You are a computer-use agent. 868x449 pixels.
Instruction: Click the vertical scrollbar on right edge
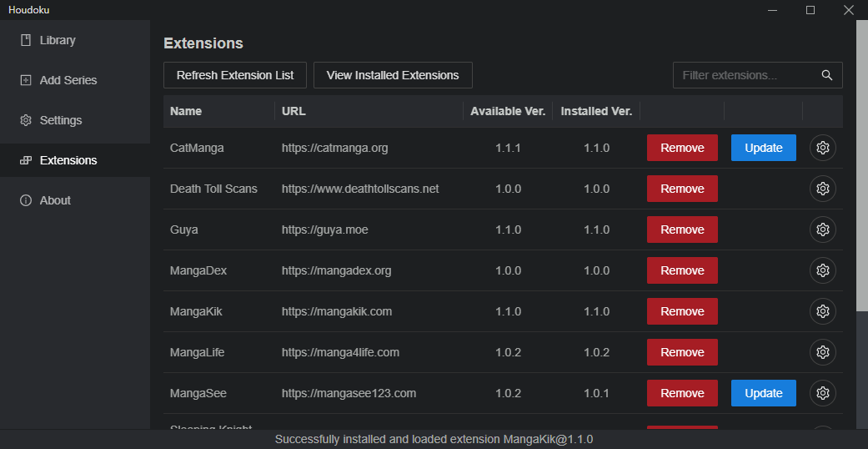pos(862,167)
